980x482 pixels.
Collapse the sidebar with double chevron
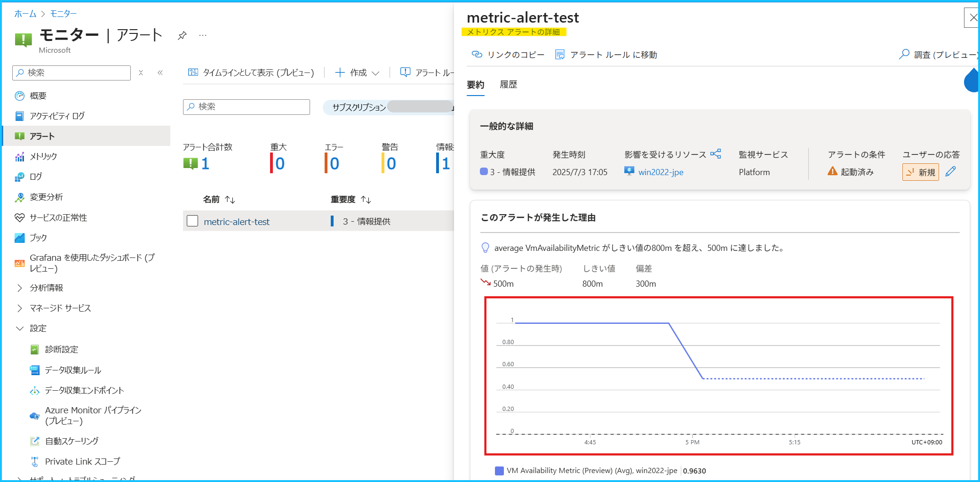coord(160,72)
